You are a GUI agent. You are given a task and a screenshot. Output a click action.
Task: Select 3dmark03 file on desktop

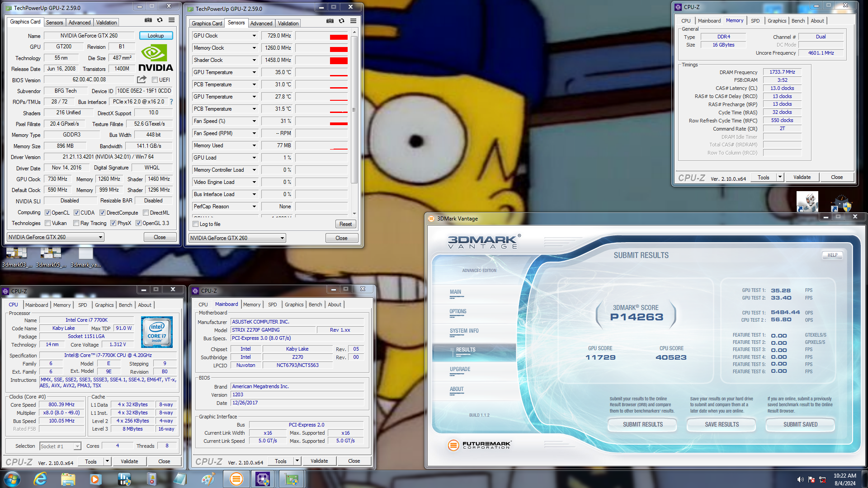[17, 258]
